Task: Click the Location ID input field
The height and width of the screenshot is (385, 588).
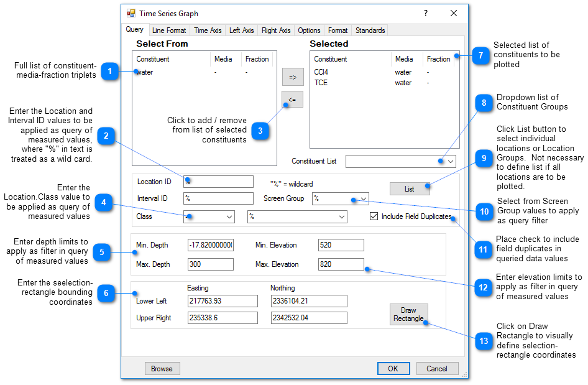Action: 218,181
